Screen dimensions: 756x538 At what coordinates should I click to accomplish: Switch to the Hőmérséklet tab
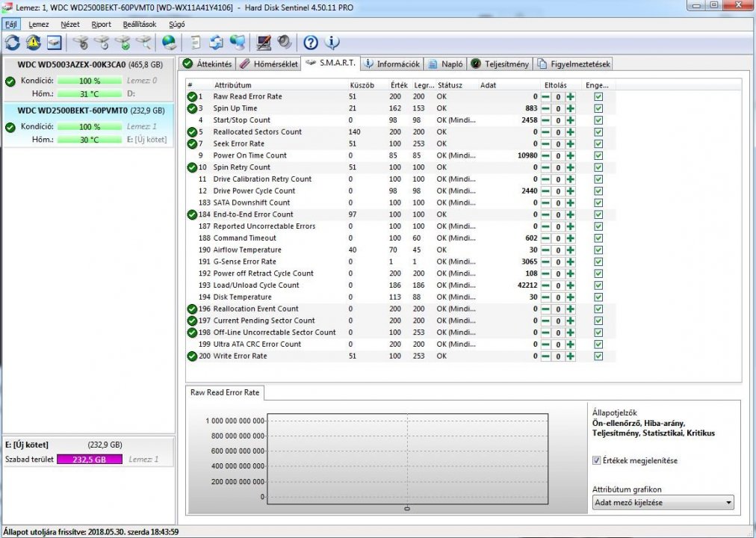click(268, 64)
